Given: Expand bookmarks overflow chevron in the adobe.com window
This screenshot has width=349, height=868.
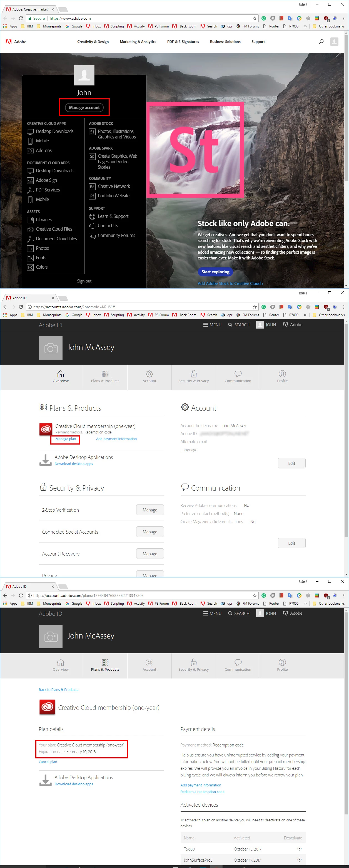Looking at the screenshot, I should point(305,26).
